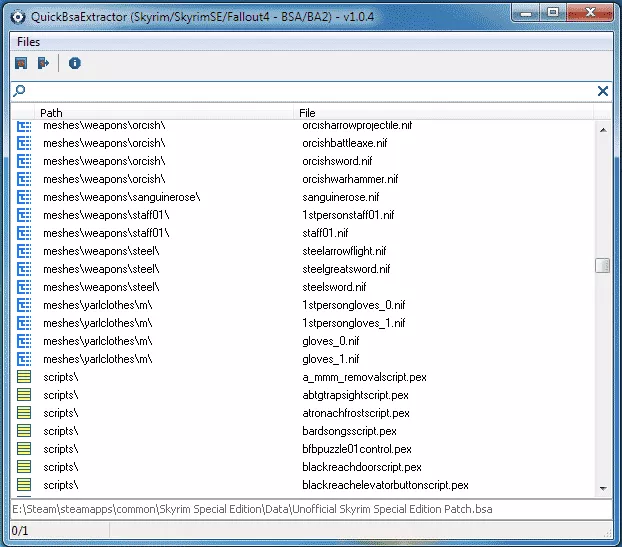
Task: Select file gloves_1.nif
Action: [330, 359]
